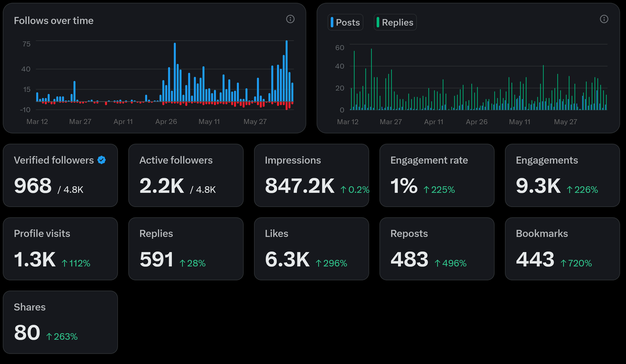This screenshot has width=626, height=364.
Task: Click the 0.2% change on Impressions
Action: [355, 190]
